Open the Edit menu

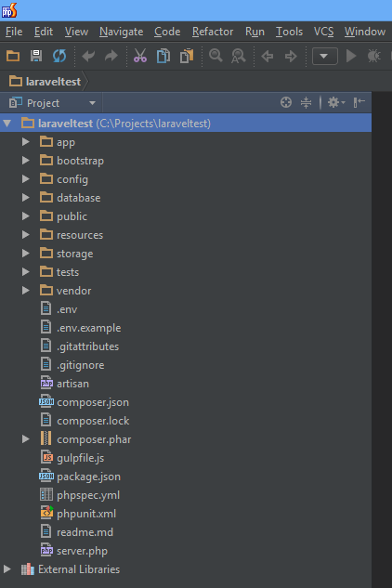coord(44,32)
